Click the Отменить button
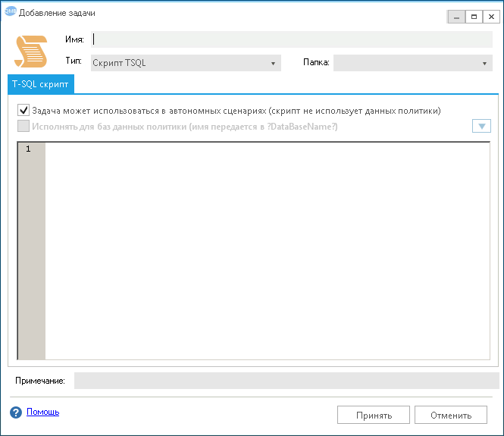Viewport: 504px width, 436px height. pyautogui.click(x=451, y=415)
